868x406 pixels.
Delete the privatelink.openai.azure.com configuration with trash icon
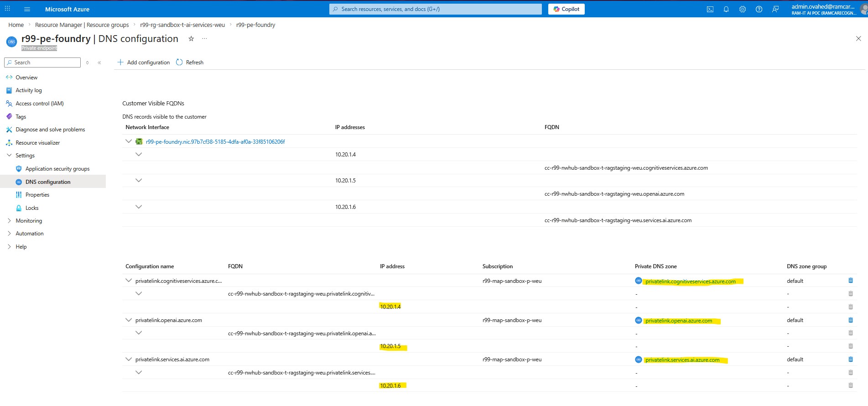[x=851, y=320]
